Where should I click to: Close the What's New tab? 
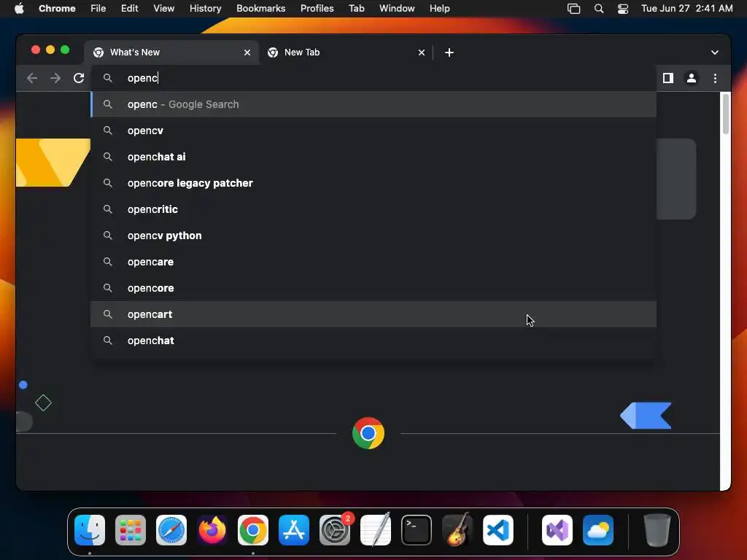point(247,52)
